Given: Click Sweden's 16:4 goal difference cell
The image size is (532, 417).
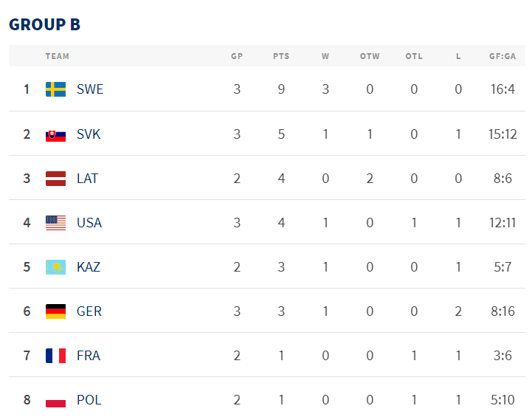Looking at the screenshot, I should click(502, 89).
